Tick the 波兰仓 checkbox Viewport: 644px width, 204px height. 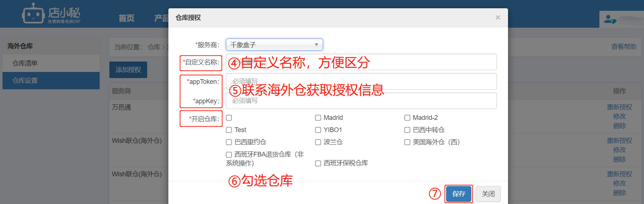pyautogui.click(x=318, y=142)
